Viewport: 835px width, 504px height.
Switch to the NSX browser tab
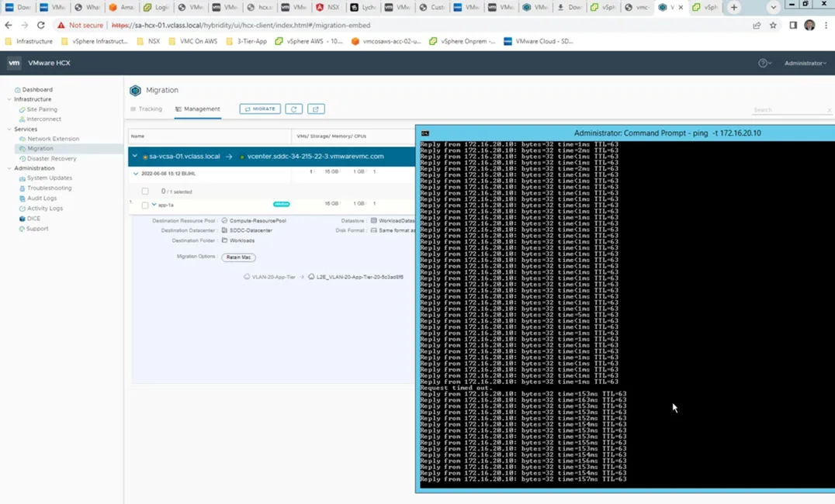327,8
